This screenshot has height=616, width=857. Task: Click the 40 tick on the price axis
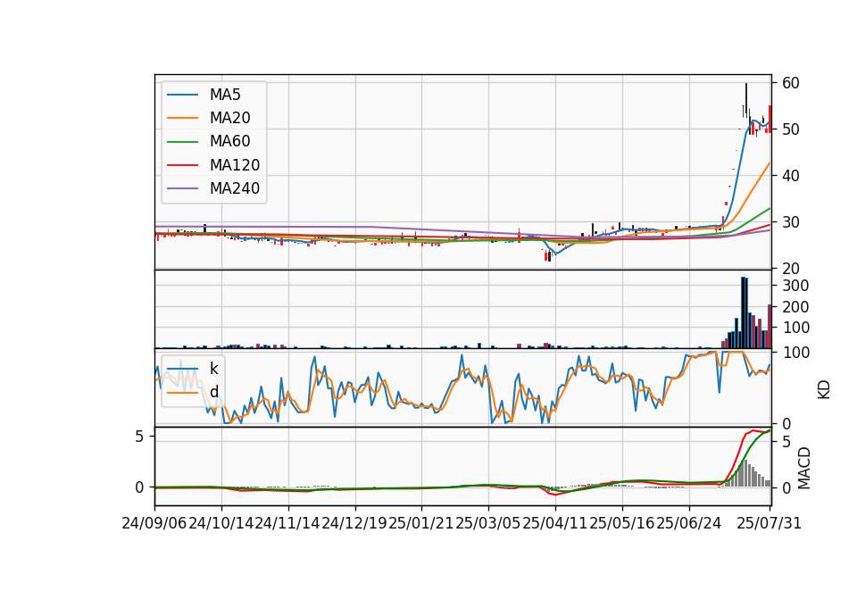tap(791, 176)
